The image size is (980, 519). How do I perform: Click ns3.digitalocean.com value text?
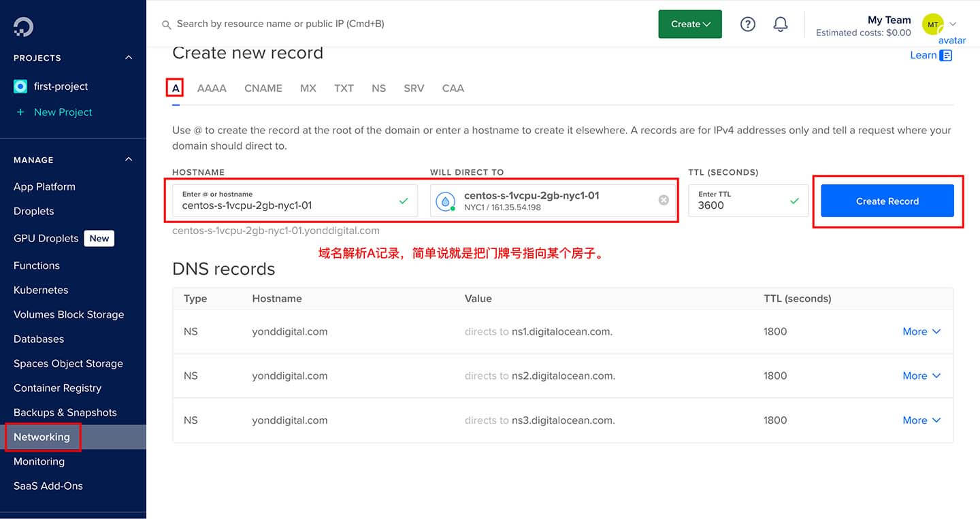tap(563, 420)
